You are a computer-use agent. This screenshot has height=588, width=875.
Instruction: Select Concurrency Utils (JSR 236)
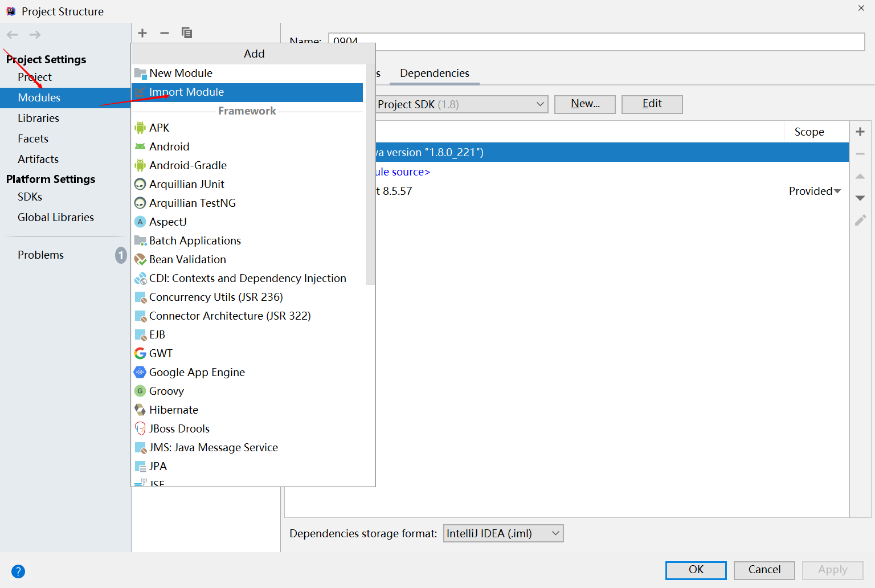tap(247, 297)
